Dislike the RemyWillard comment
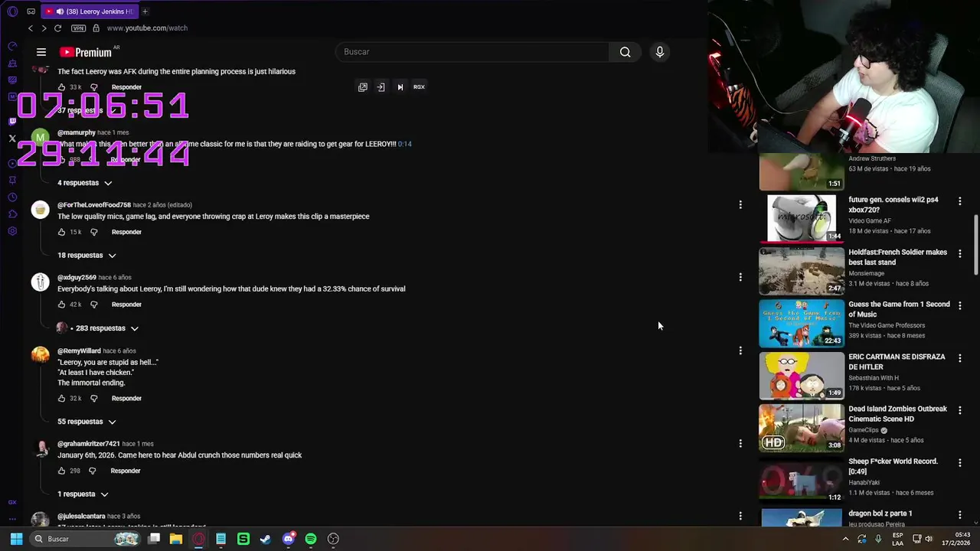The image size is (980, 551). tap(94, 399)
